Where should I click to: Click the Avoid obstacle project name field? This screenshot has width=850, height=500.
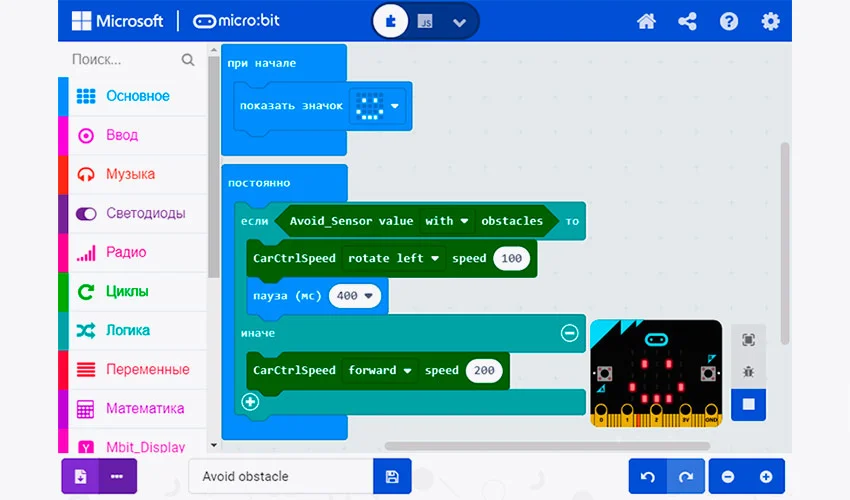click(x=280, y=476)
